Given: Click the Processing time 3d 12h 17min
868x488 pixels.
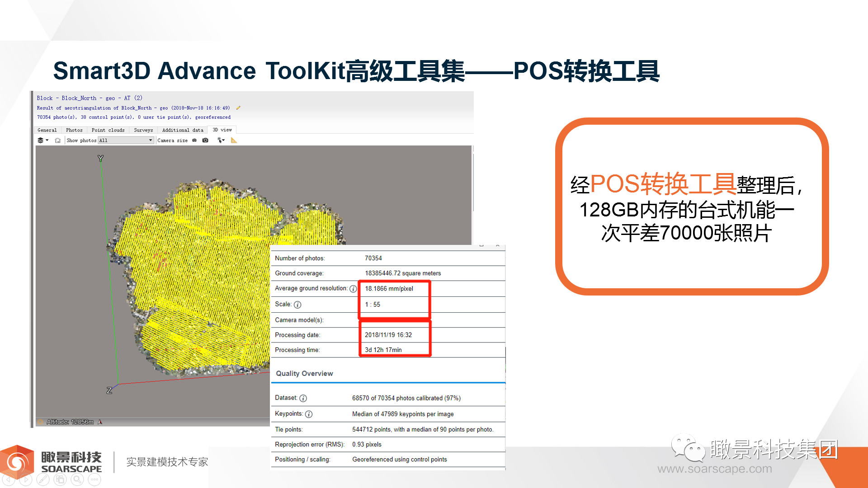Looking at the screenshot, I should click(x=383, y=350).
